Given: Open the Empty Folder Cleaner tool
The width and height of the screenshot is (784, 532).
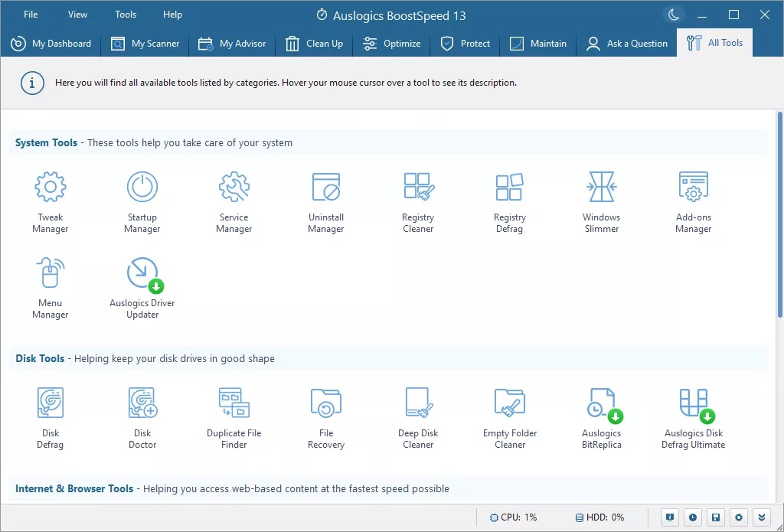Looking at the screenshot, I should point(510,417).
